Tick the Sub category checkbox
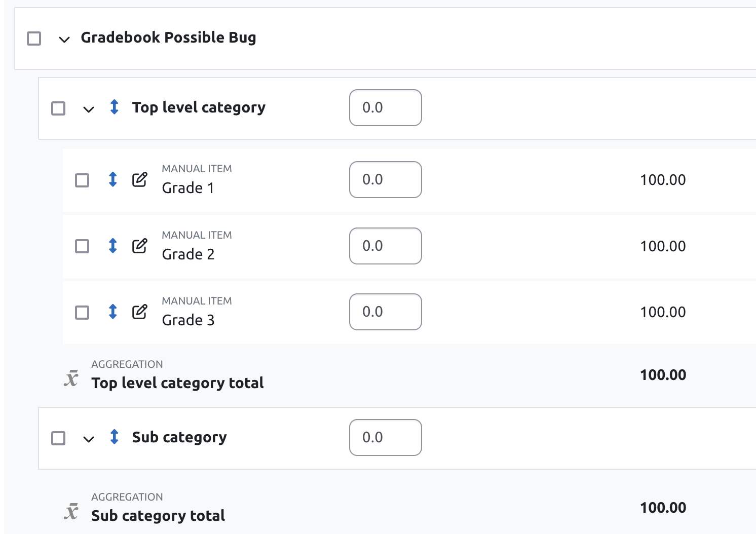The image size is (756, 534). (58, 438)
